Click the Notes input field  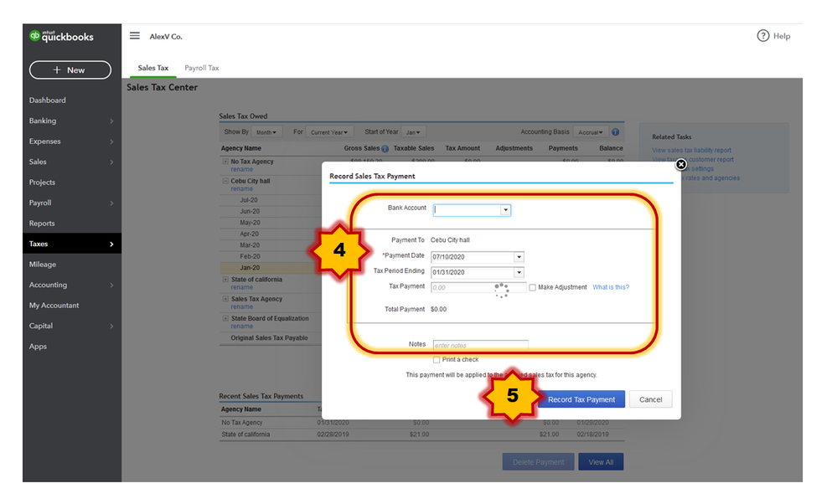(x=480, y=346)
